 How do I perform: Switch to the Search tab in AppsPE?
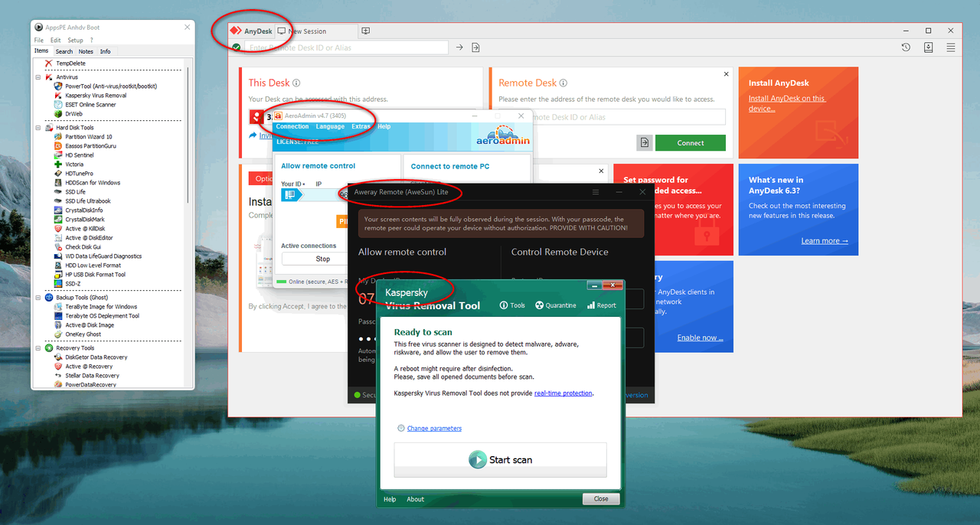pos(64,51)
